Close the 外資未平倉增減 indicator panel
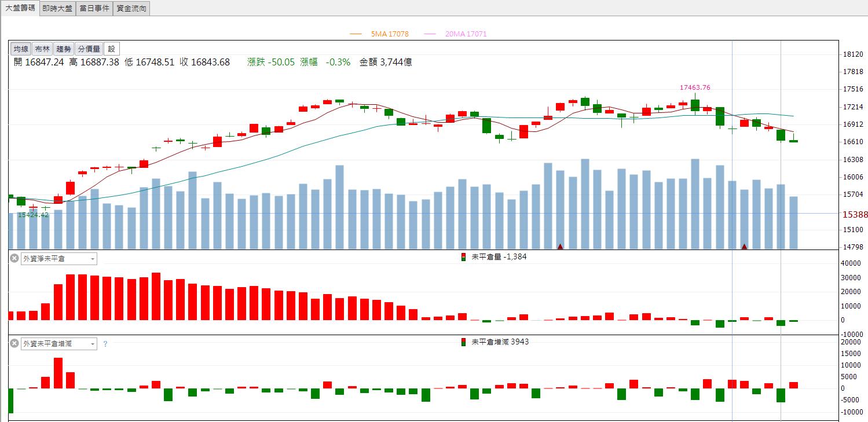The image size is (868, 422). click(14, 343)
